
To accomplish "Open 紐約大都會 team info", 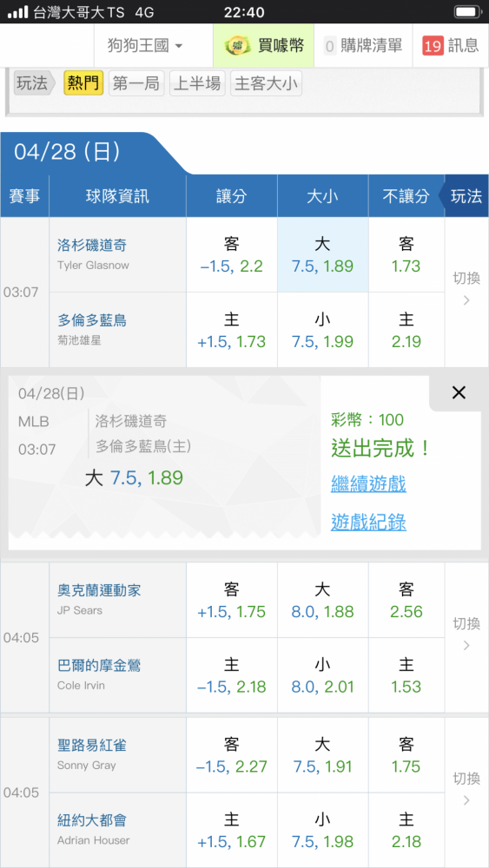I will click(x=92, y=820).
